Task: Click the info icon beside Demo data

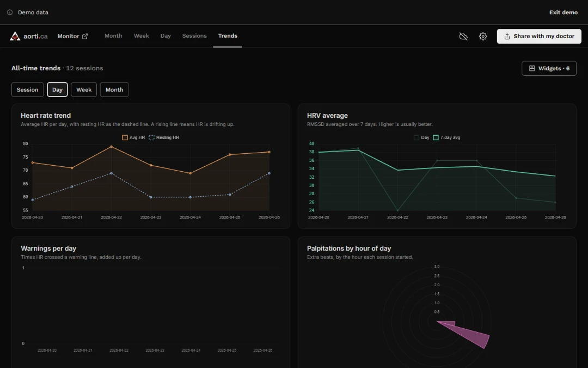Action: (10, 13)
